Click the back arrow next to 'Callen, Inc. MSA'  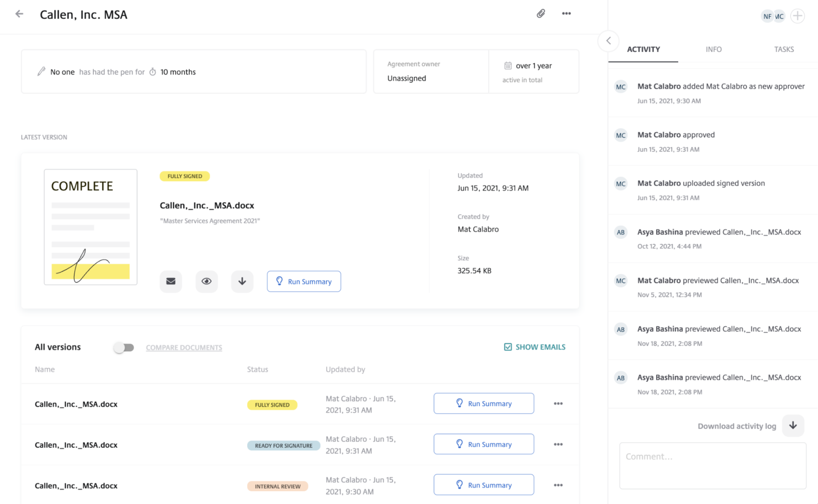tap(19, 13)
